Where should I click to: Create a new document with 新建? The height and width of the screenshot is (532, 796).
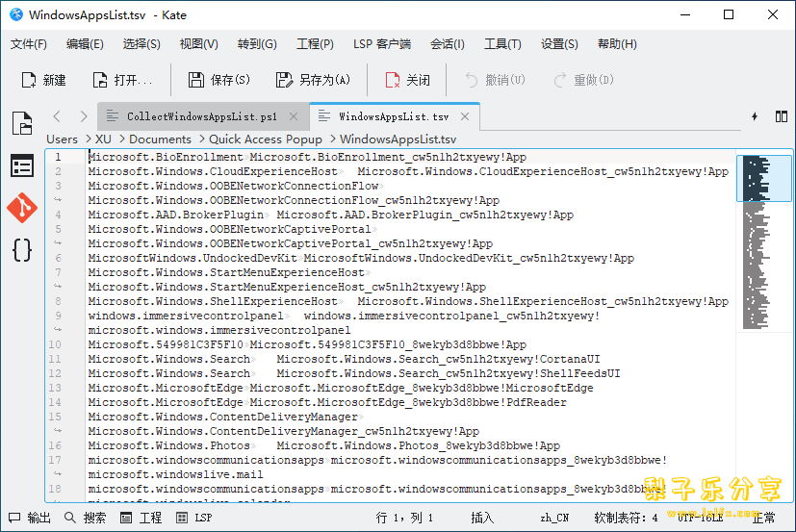pyautogui.click(x=43, y=80)
